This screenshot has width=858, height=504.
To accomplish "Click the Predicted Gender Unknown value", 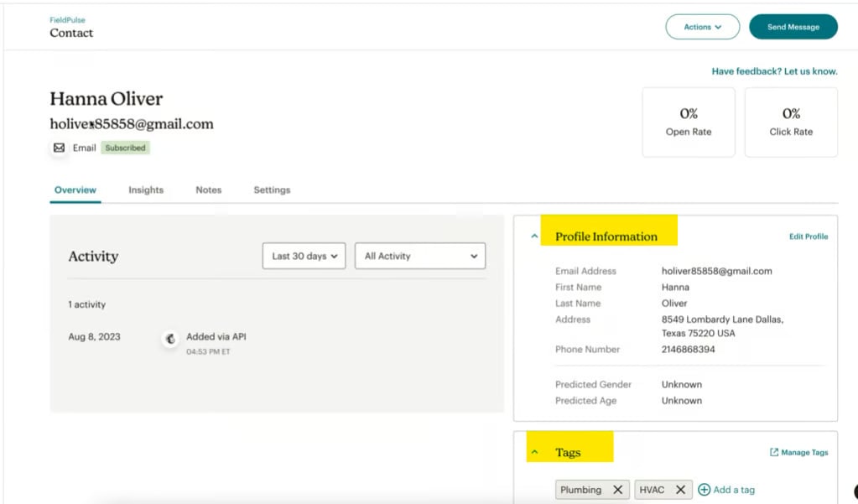I will point(681,385).
